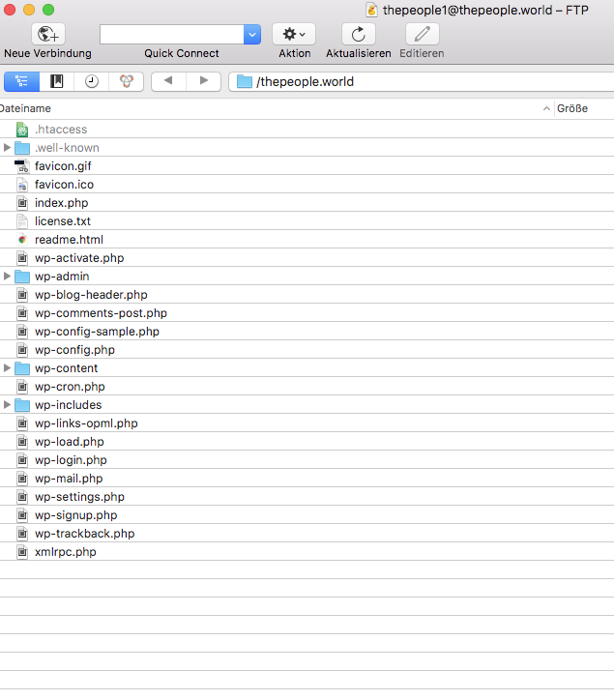
Task: Select the readme.html file icon
Action: click(x=23, y=240)
